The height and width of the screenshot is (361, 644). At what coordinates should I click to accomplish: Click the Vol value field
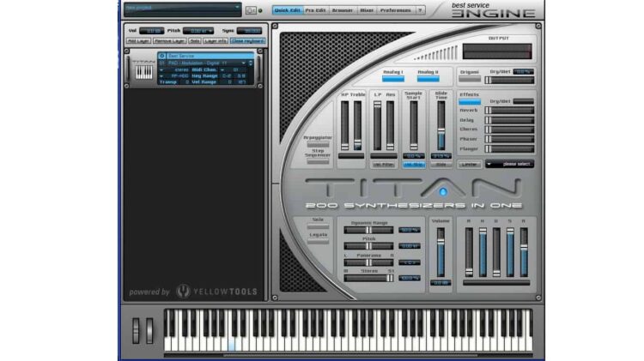(x=151, y=31)
